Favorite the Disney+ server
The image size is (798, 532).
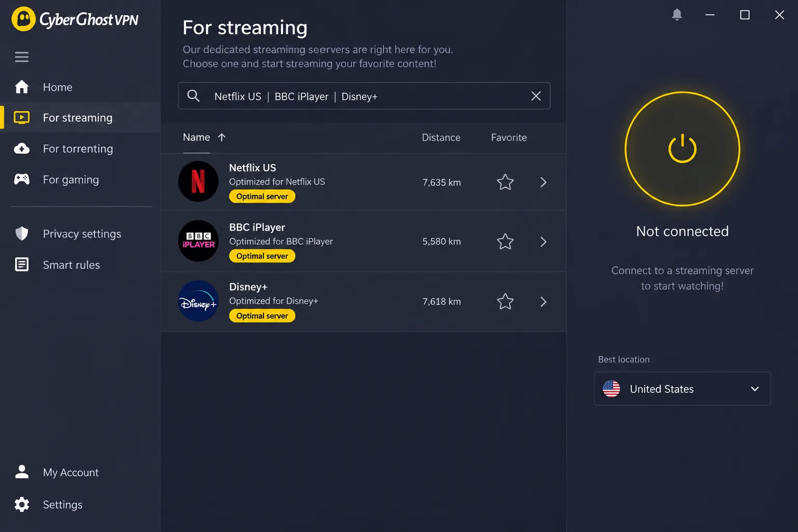[505, 301]
